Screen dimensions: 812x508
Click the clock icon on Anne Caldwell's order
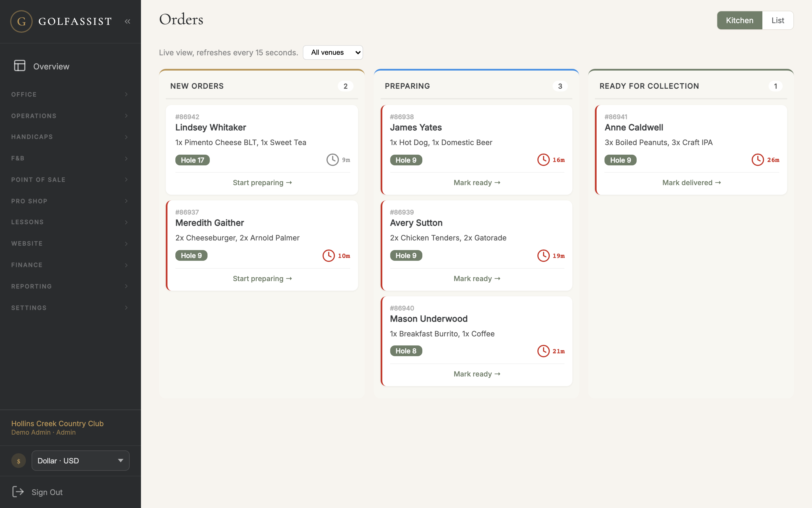[758, 160]
